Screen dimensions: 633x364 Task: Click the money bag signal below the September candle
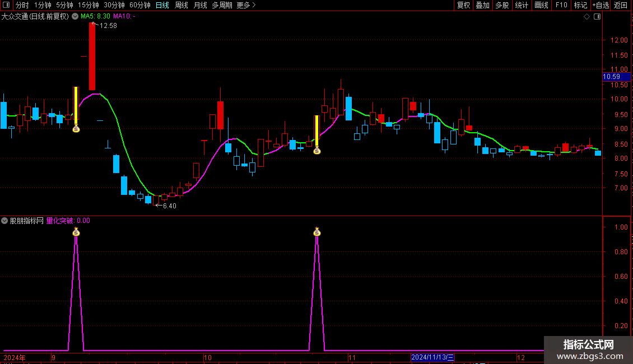[76, 129]
